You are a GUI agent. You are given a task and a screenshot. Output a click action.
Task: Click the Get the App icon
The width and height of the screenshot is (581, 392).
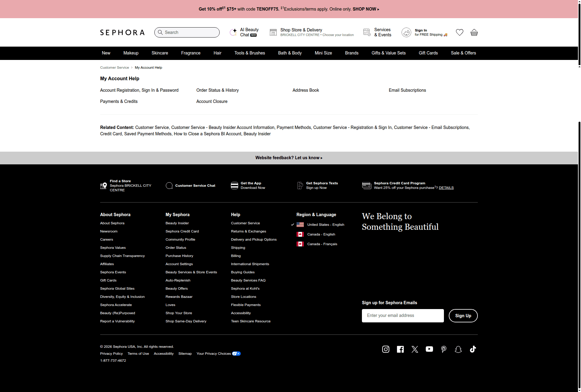pos(235,186)
